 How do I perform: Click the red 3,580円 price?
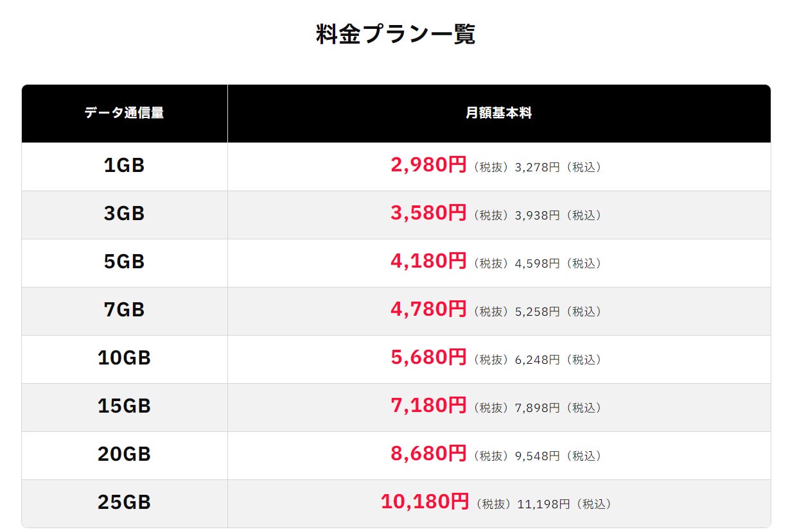click(x=428, y=213)
